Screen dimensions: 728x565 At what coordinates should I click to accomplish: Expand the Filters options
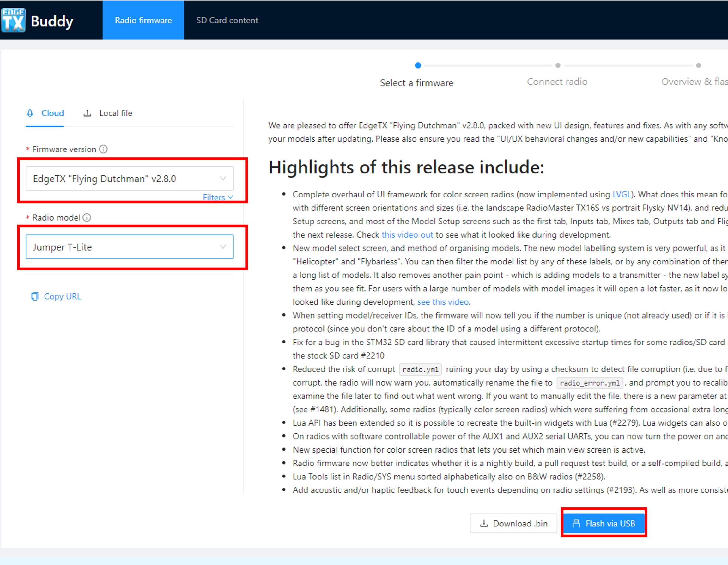click(x=218, y=197)
